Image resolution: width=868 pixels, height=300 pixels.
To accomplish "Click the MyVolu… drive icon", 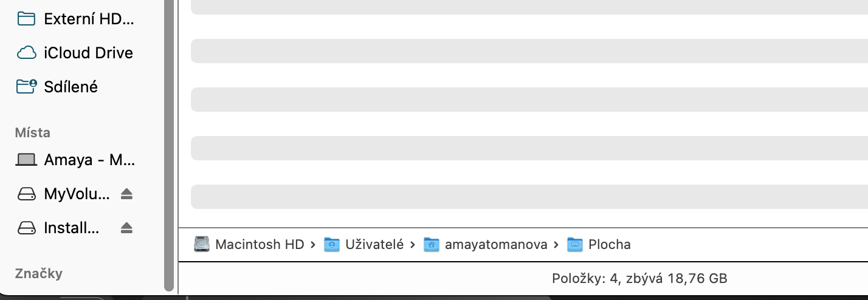I will tap(26, 194).
